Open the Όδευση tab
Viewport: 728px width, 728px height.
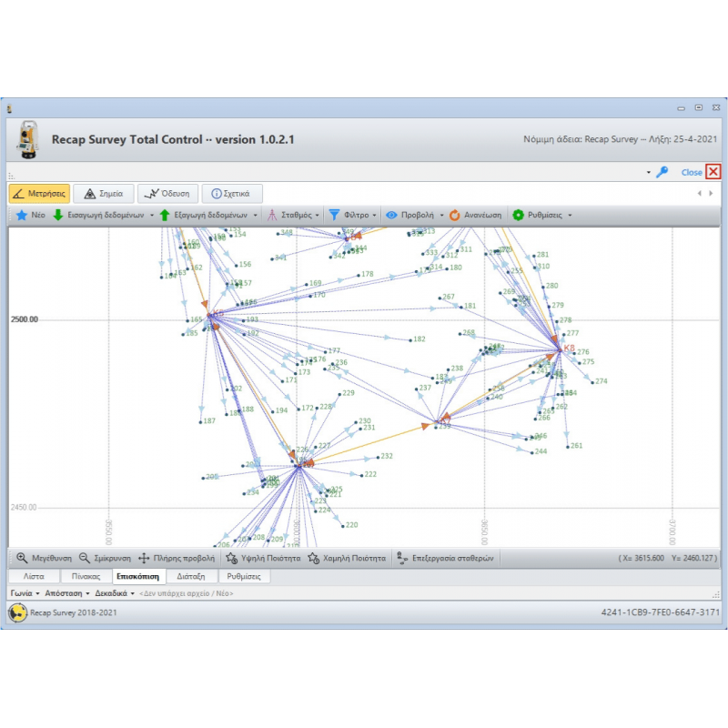(x=169, y=193)
